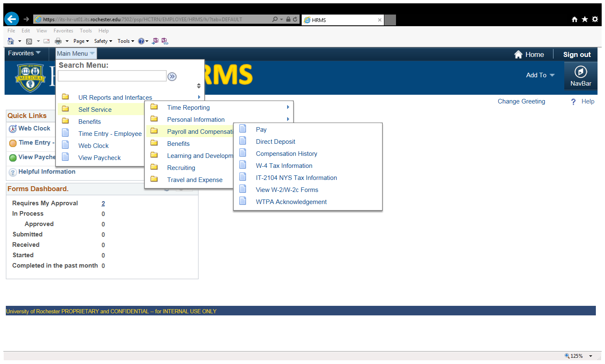Click the browser Forward arrow
605x364 pixels.
coord(26,19)
